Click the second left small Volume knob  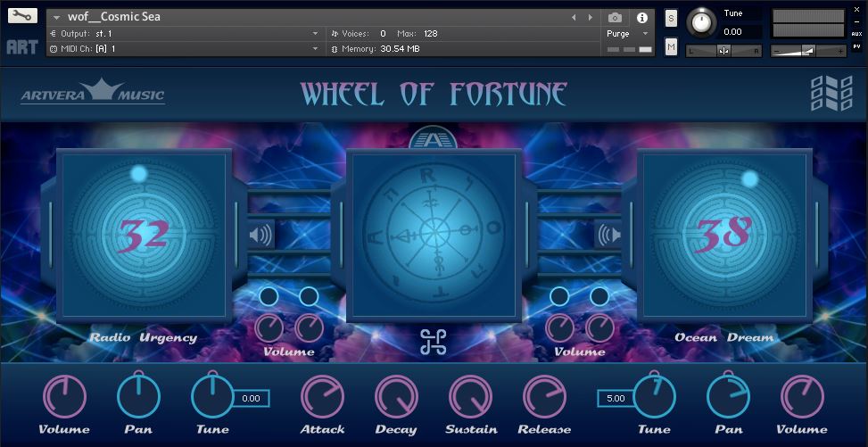pyautogui.click(x=309, y=328)
